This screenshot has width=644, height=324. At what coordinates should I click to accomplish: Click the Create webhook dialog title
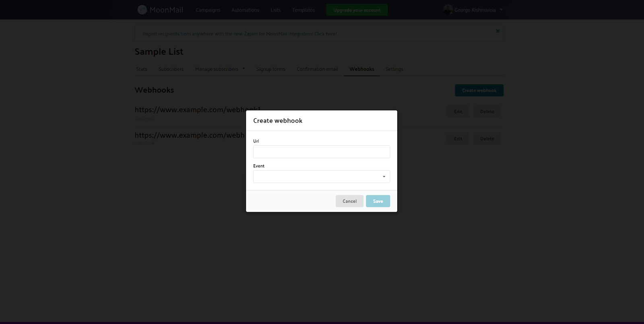tap(278, 121)
